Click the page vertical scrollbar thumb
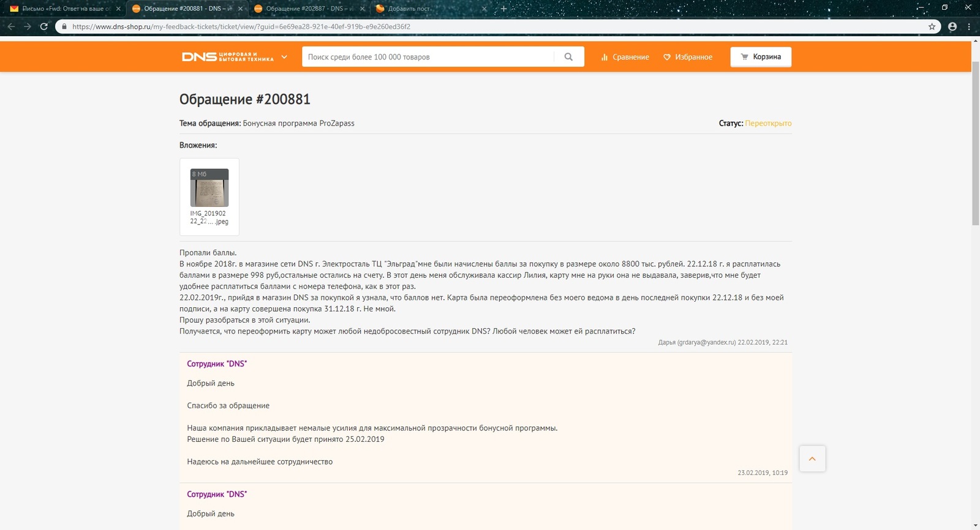Viewport: 980px width, 530px height. coord(976,143)
